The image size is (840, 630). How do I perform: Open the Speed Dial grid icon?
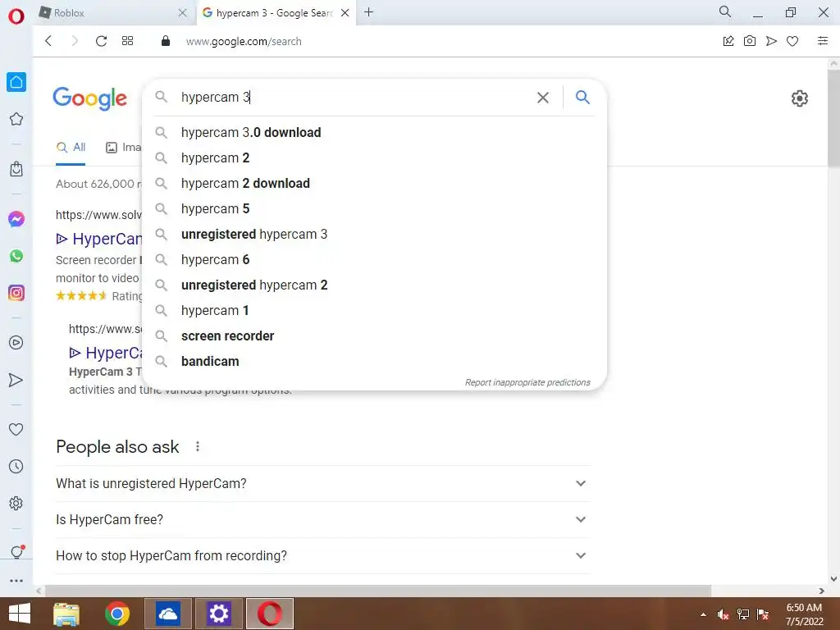coord(127,41)
